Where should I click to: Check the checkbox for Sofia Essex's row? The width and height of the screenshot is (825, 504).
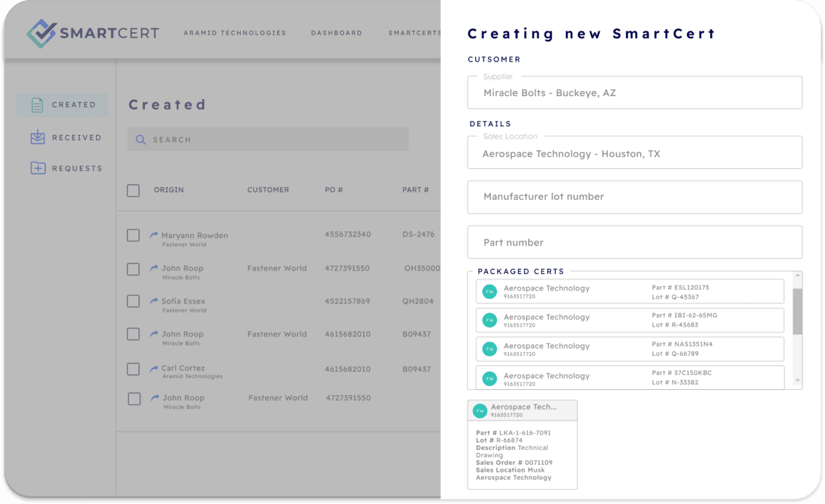pyautogui.click(x=133, y=301)
